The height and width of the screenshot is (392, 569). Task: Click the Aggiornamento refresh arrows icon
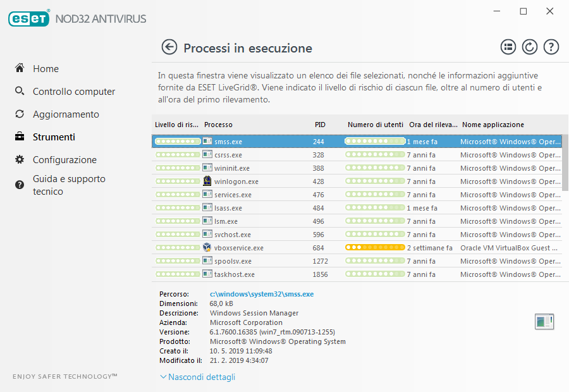pyautogui.click(x=20, y=114)
